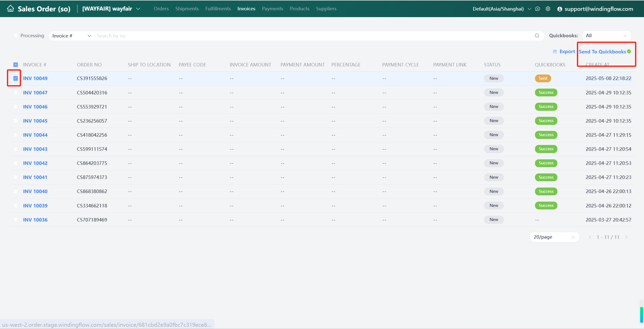Open invoice INV 10046
The image size is (644, 329).
[x=35, y=107]
